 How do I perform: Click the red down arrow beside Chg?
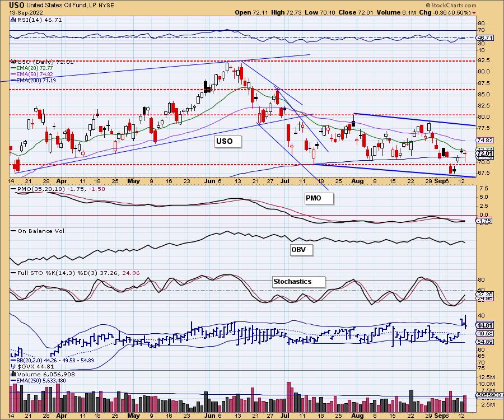pos(474,13)
